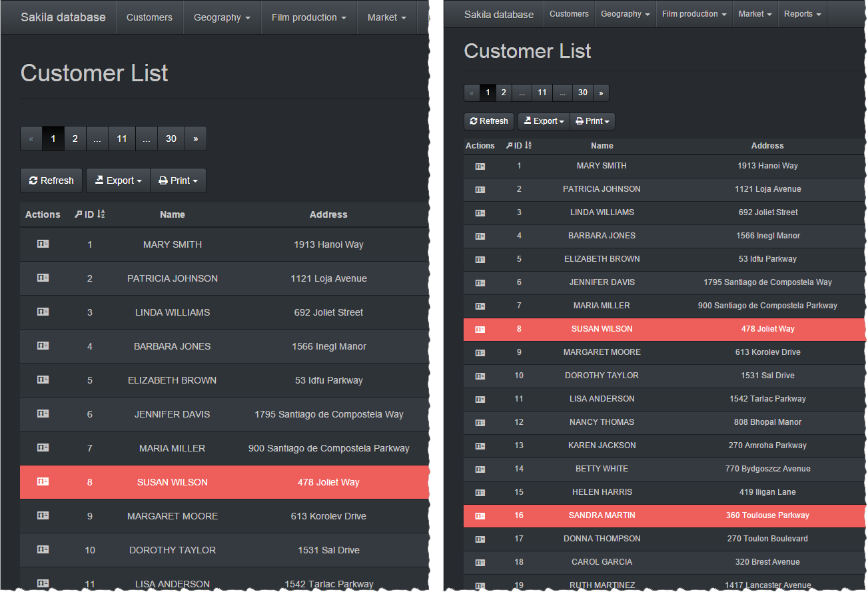Screen dimensions: 868x594
Task: Click the action icon on SUSAN WILSON's highlighted row
Action: [x=480, y=329]
